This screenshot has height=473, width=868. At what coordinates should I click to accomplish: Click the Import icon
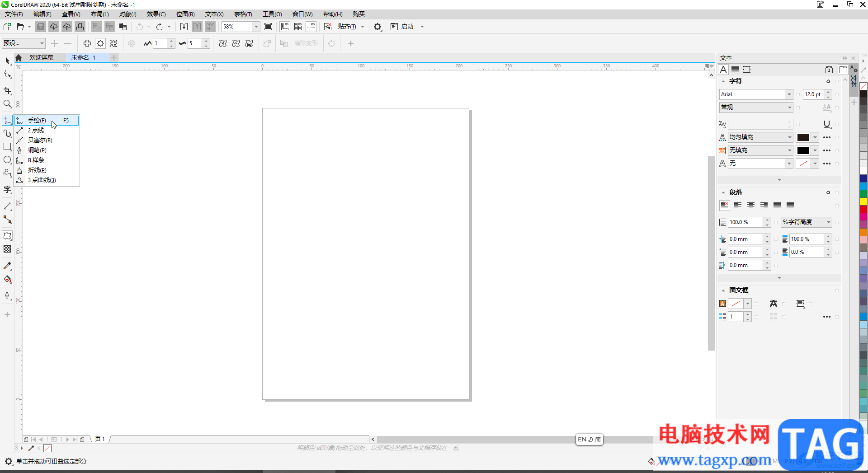[x=184, y=27]
